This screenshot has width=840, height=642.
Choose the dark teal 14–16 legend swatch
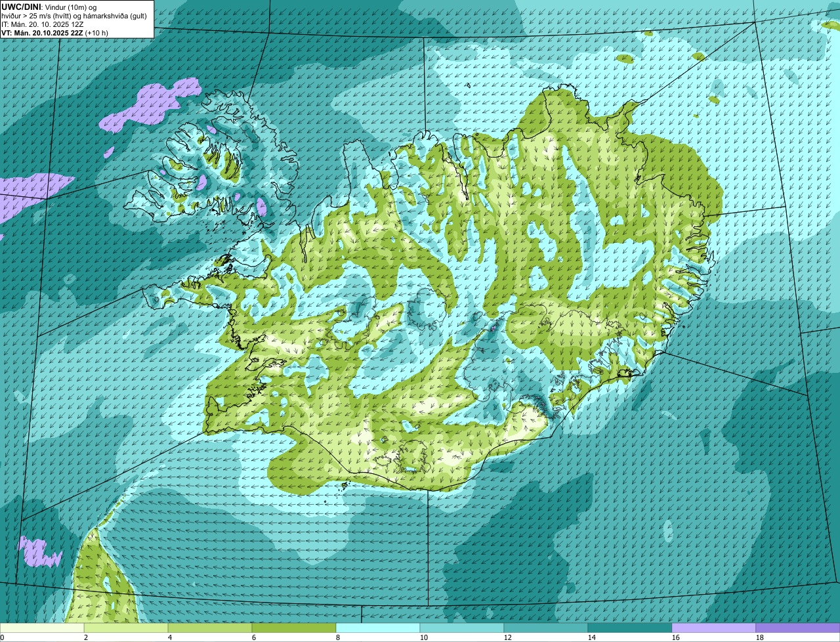click(x=630, y=628)
